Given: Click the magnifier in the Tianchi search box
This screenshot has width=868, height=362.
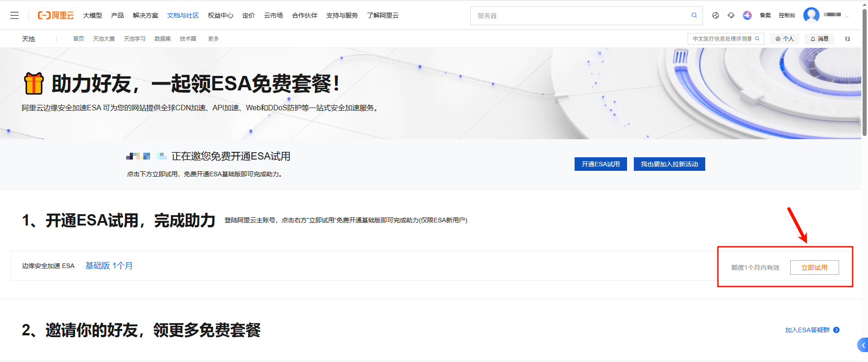Looking at the screenshot, I should (x=757, y=38).
